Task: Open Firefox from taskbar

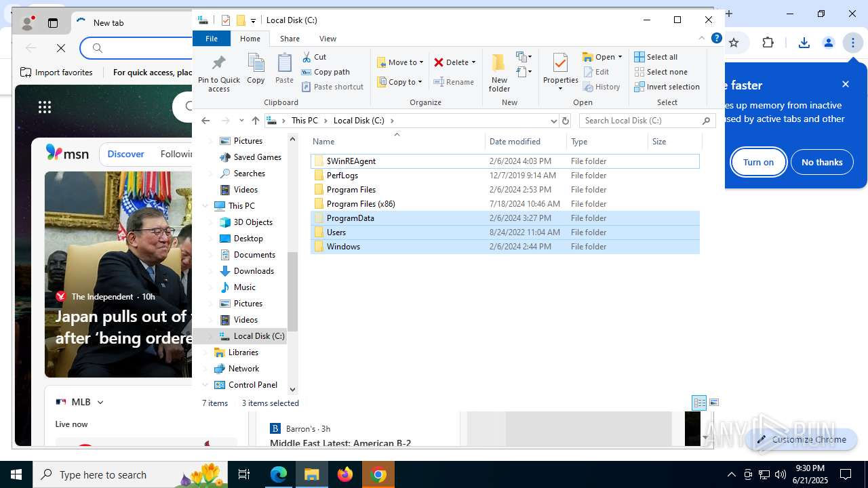Action: 345,474
